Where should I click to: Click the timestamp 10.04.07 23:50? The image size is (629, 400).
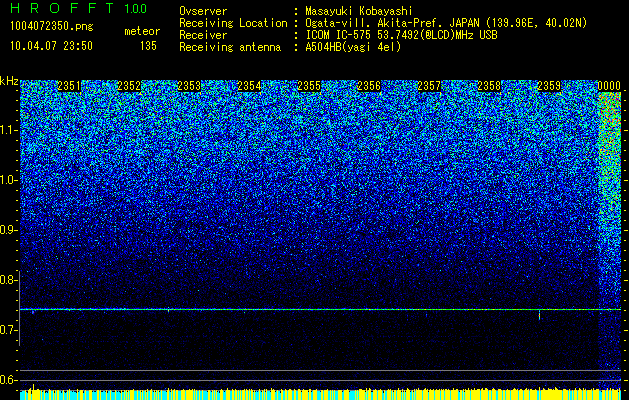51,46
